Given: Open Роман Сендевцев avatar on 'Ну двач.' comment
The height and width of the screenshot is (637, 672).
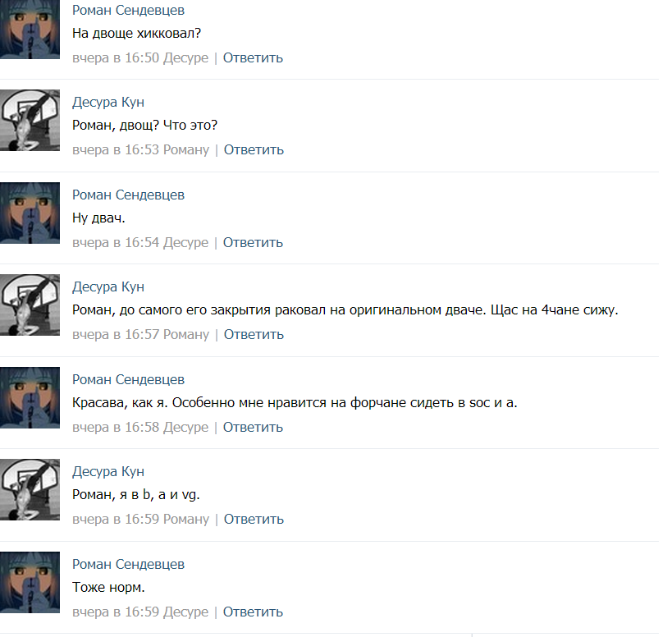Looking at the screenshot, I should (x=30, y=213).
